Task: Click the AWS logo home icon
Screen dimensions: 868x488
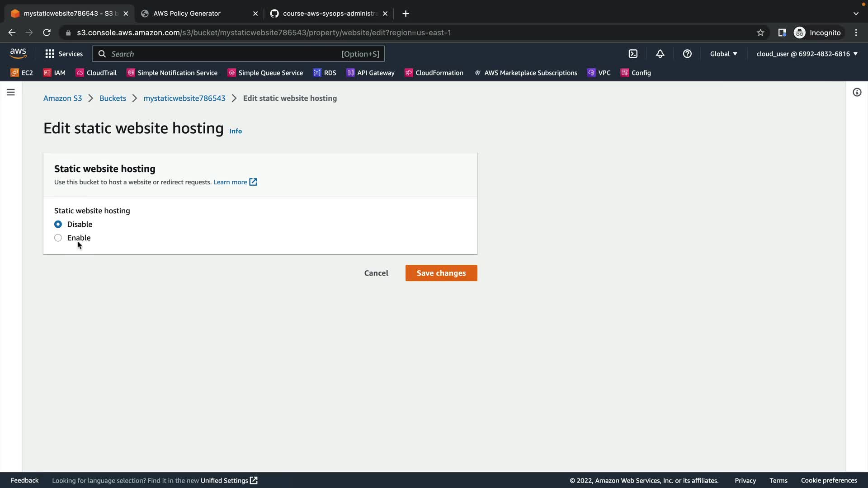Action: 18,53
